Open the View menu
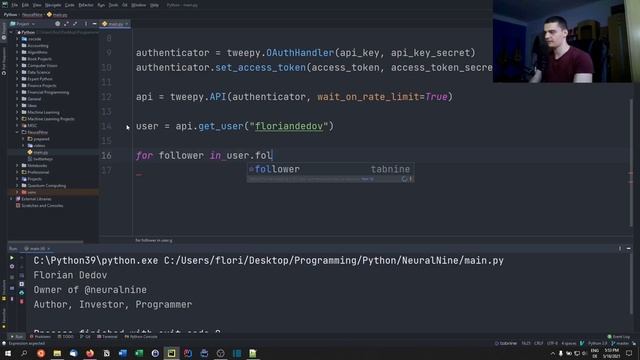The width and height of the screenshot is (640, 360). pyautogui.click(x=37, y=5)
